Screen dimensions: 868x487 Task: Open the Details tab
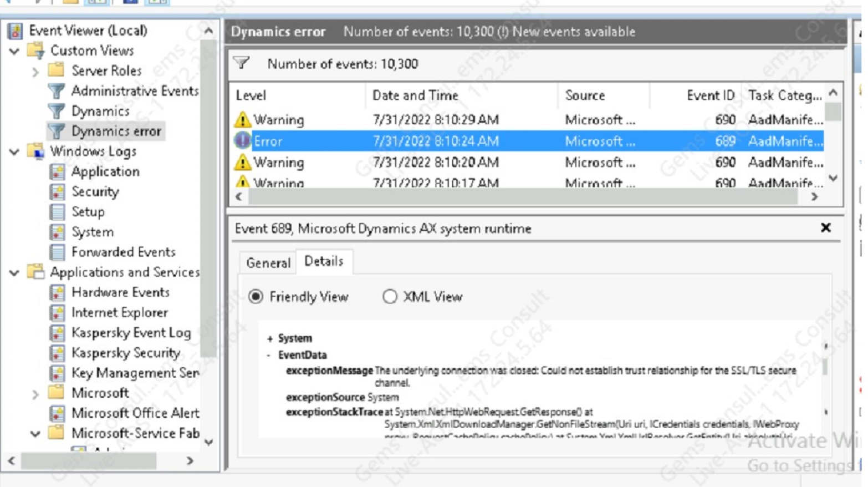(x=324, y=261)
